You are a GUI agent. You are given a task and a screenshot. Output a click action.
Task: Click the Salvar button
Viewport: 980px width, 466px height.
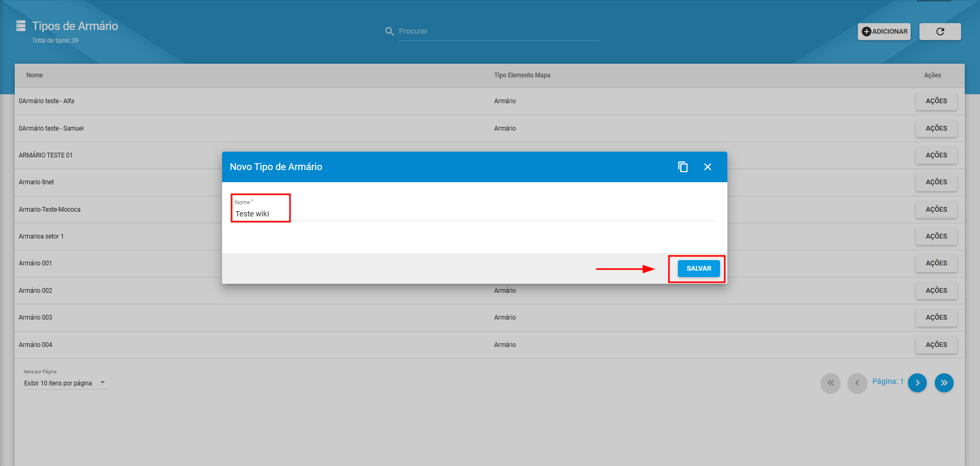tap(698, 269)
